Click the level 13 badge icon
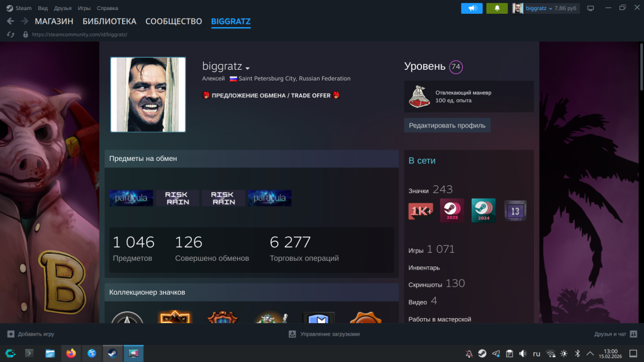644x362 pixels. (x=515, y=211)
